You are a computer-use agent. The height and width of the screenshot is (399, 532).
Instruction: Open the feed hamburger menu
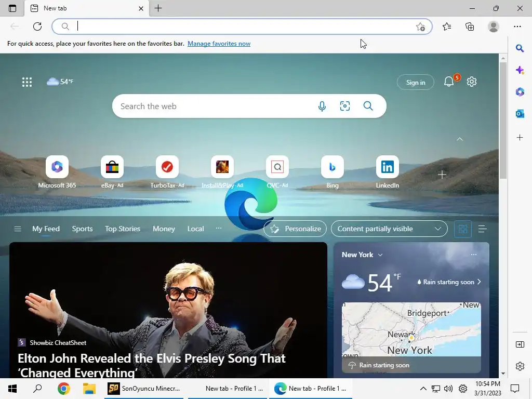pos(18,229)
